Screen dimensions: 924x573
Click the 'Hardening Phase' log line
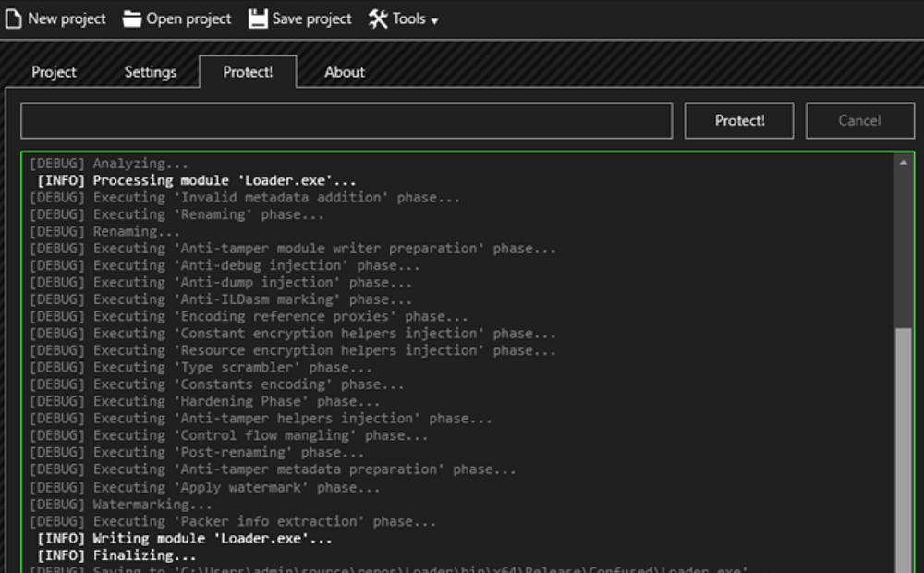[205, 401]
